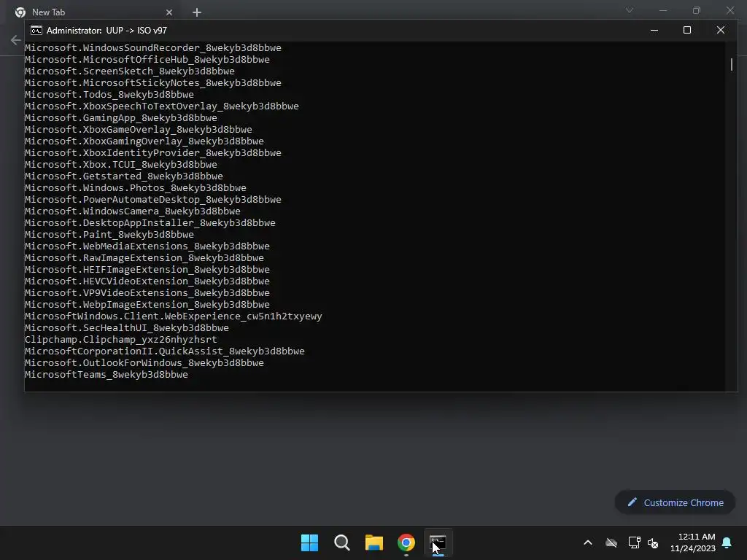Open network display tray icon
Viewport: 747px width, 560px height.
point(634,542)
